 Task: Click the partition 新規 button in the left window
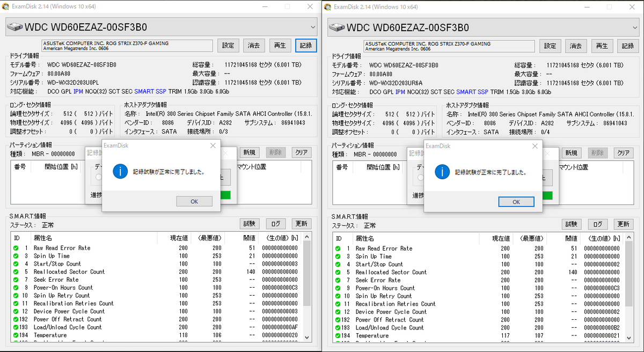pyautogui.click(x=249, y=153)
